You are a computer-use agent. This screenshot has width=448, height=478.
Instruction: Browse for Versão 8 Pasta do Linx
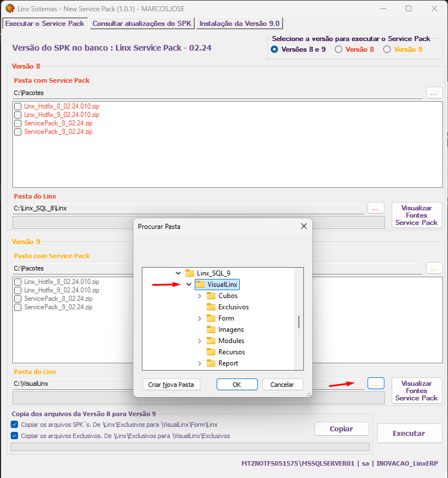point(375,208)
